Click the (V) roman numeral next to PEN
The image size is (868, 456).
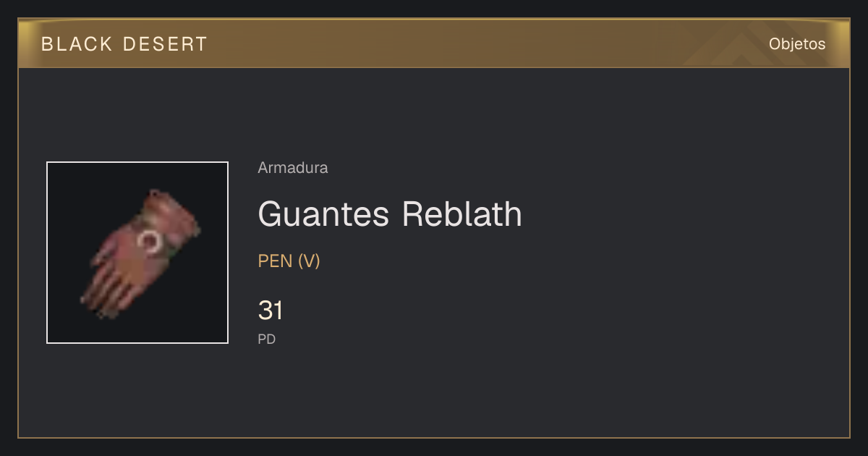(309, 261)
